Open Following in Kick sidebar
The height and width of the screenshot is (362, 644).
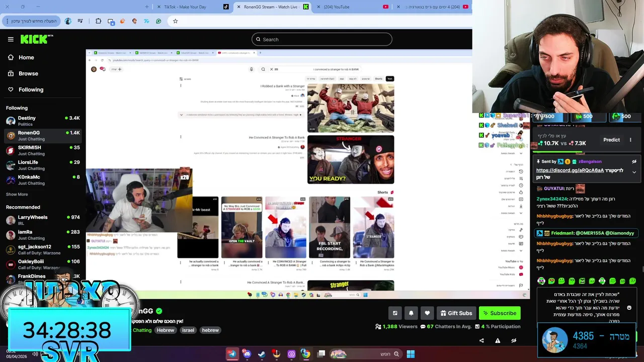(25, 89)
